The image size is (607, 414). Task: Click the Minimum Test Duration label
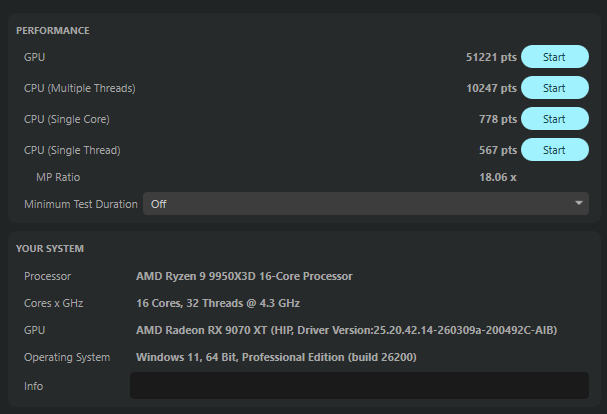(81, 204)
